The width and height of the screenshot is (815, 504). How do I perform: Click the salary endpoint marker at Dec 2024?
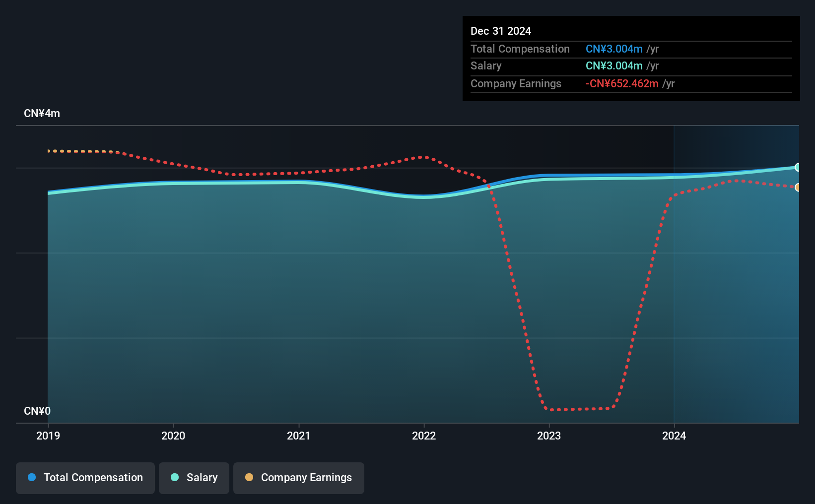click(x=798, y=167)
